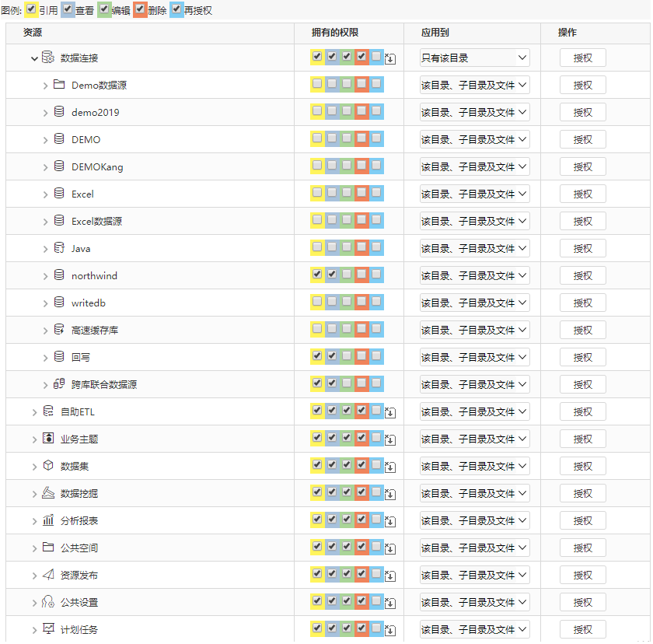Click inherit-permission icon in 分析报表 row
The height and width of the screenshot is (644, 653).
click(x=390, y=522)
